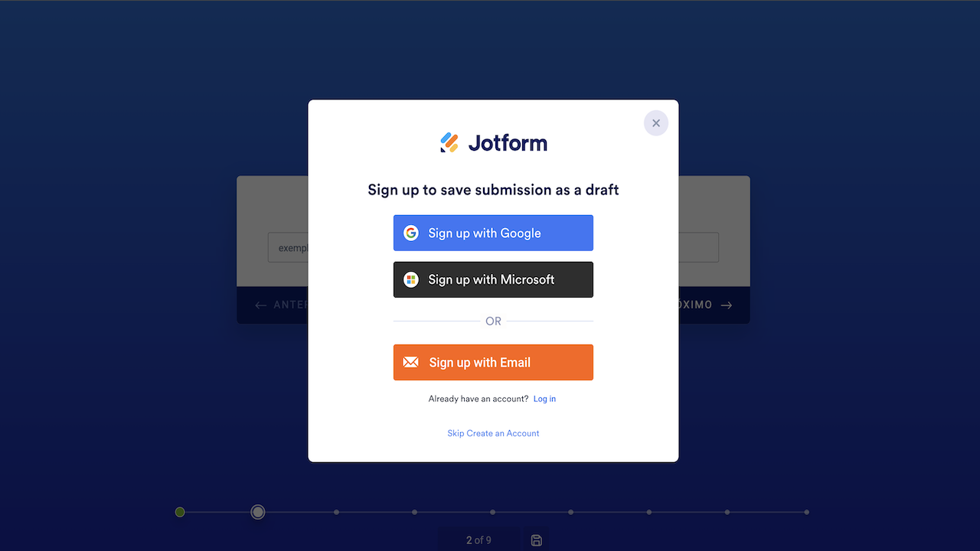Jump to the ninth and last progress dot
The image size is (980, 551).
click(x=806, y=512)
